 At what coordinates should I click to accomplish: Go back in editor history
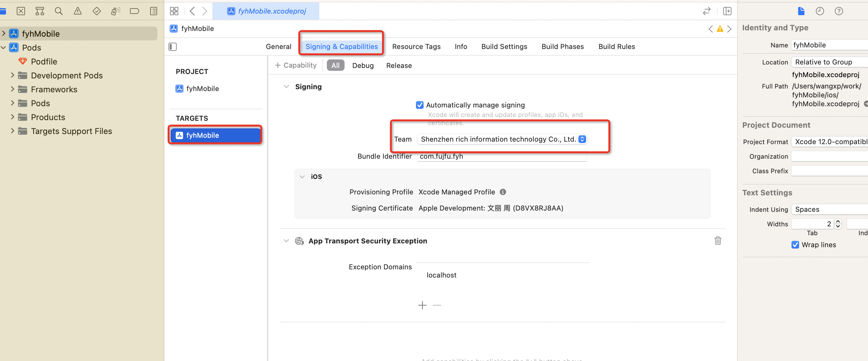click(193, 11)
